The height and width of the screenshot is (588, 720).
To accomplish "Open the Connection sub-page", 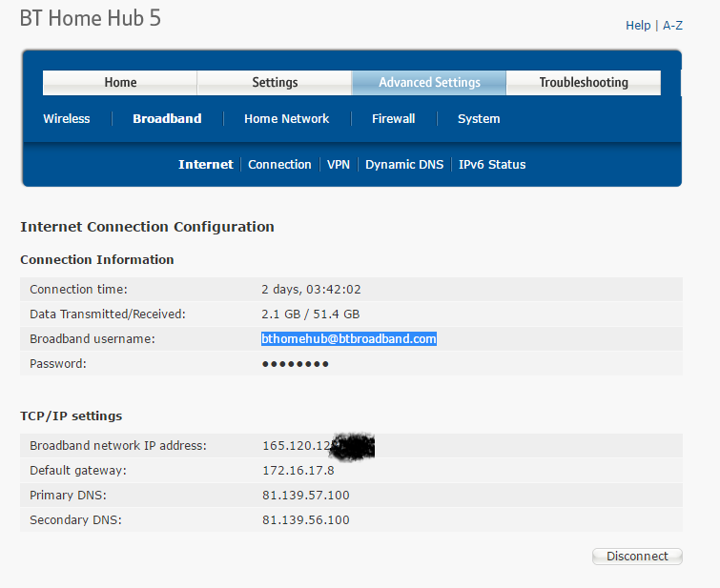I will pyautogui.click(x=279, y=164).
